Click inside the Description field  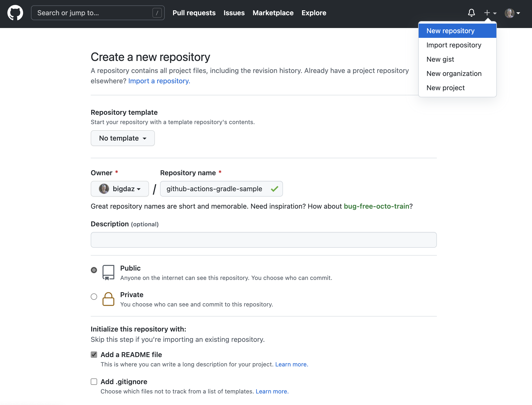click(x=263, y=240)
